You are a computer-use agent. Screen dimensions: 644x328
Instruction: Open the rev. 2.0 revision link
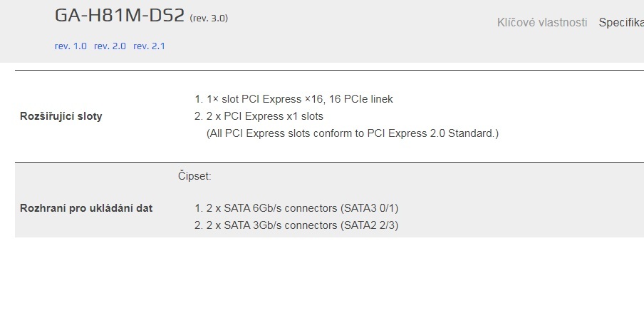(x=110, y=46)
